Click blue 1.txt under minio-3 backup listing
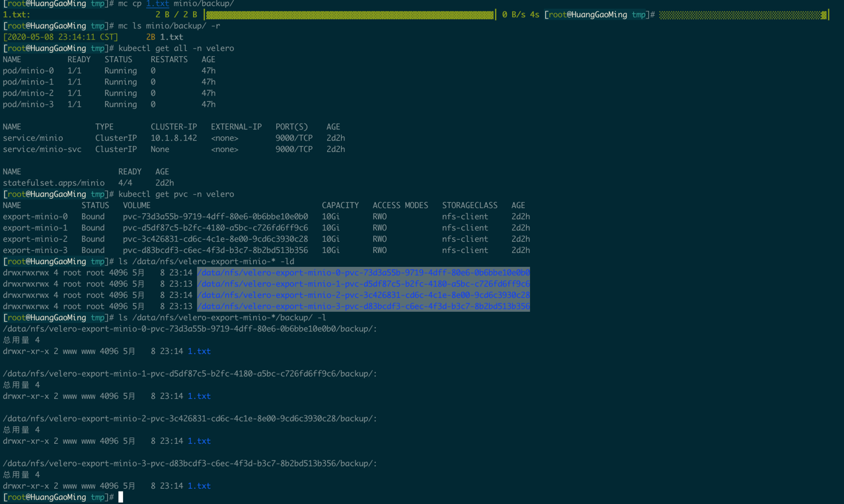The height and width of the screenshot is (504, 844). point(199,486)
